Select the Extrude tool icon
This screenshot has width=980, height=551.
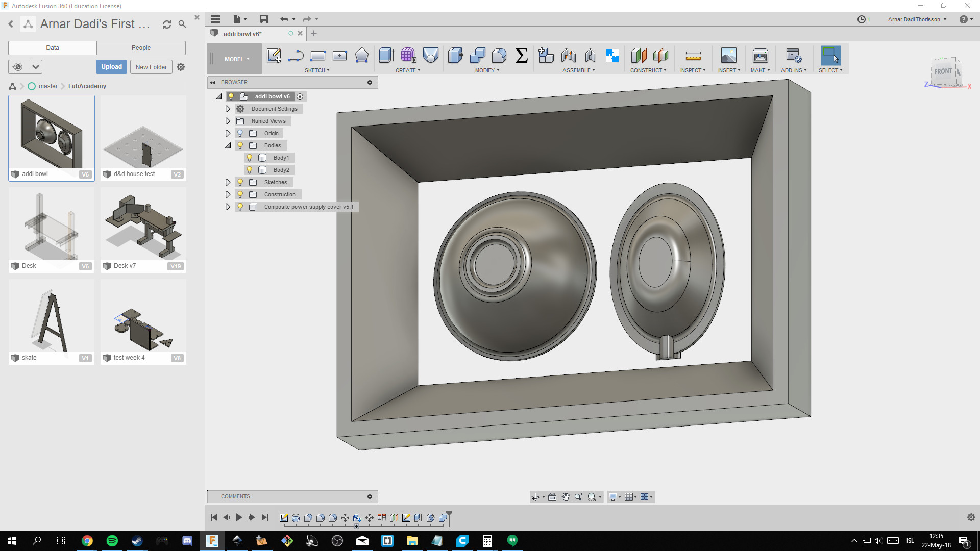click(x=386, y=56)
